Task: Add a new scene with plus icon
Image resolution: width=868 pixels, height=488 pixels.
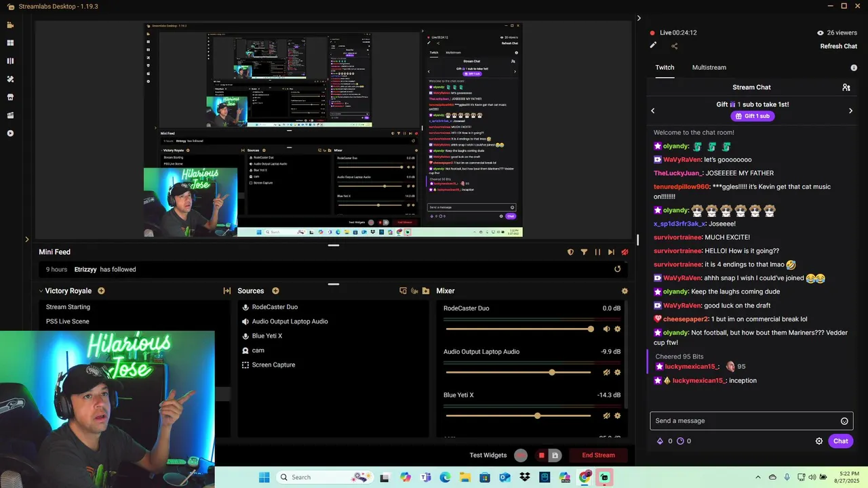Action: 101,291
